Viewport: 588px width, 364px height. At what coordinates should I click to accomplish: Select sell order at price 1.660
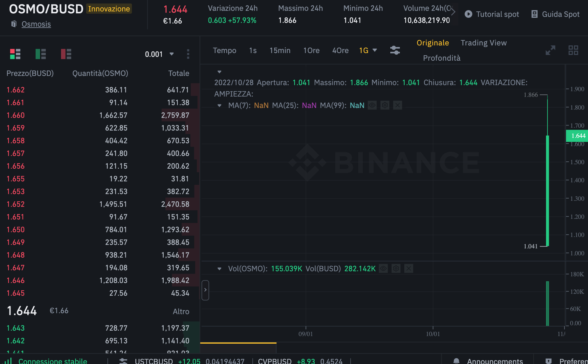(99, 115)
